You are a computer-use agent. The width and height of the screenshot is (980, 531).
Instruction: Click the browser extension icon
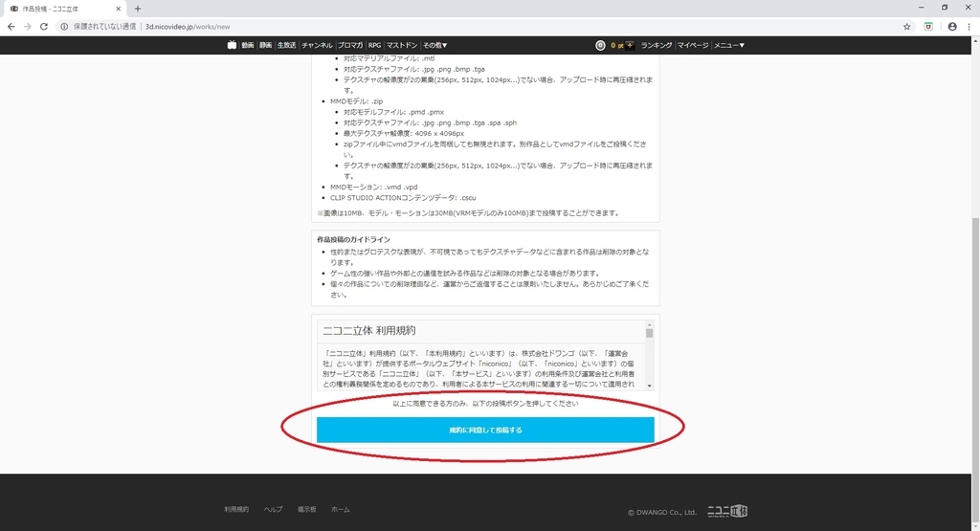click(x=928, y=26)
